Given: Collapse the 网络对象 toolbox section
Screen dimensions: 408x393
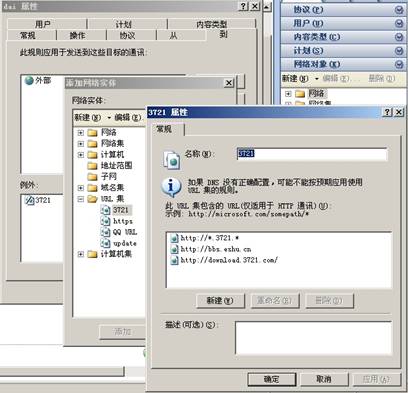Looking at the screenshot, I should pyautogui.click(x=399, y=64).
